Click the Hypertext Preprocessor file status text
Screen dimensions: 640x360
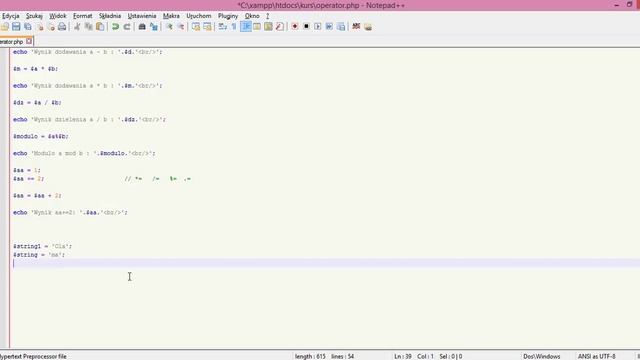point(33,356)
